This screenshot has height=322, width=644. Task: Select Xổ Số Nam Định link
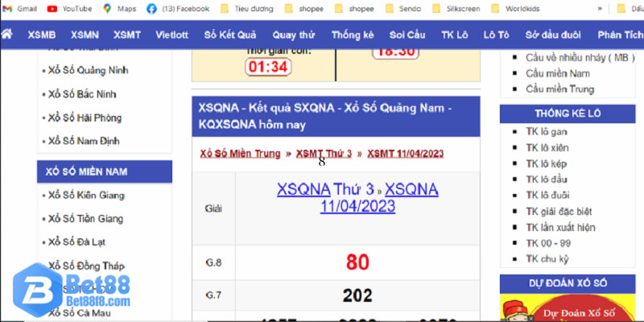click(x=84, y=142)
